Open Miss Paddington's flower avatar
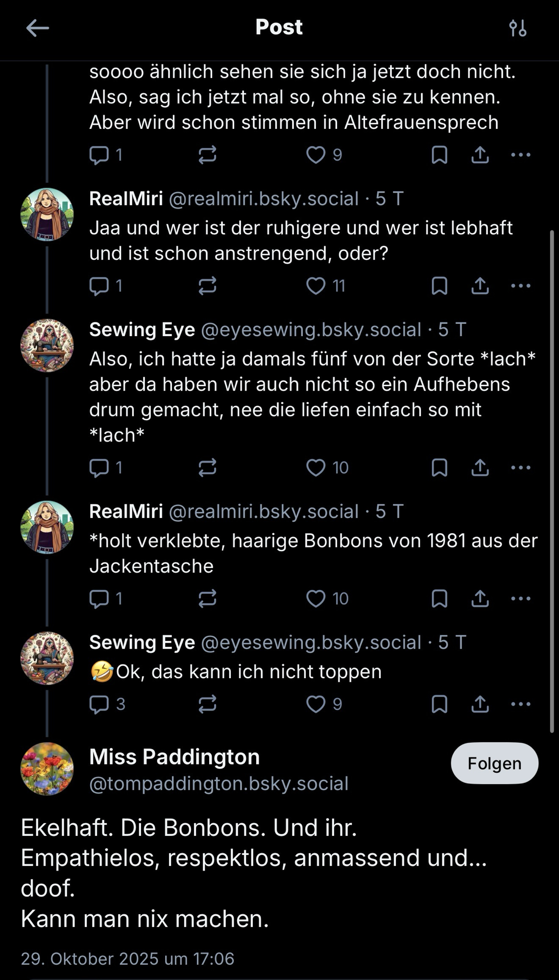The width and height of the screenshot is (559, 980). pos(47,769)
